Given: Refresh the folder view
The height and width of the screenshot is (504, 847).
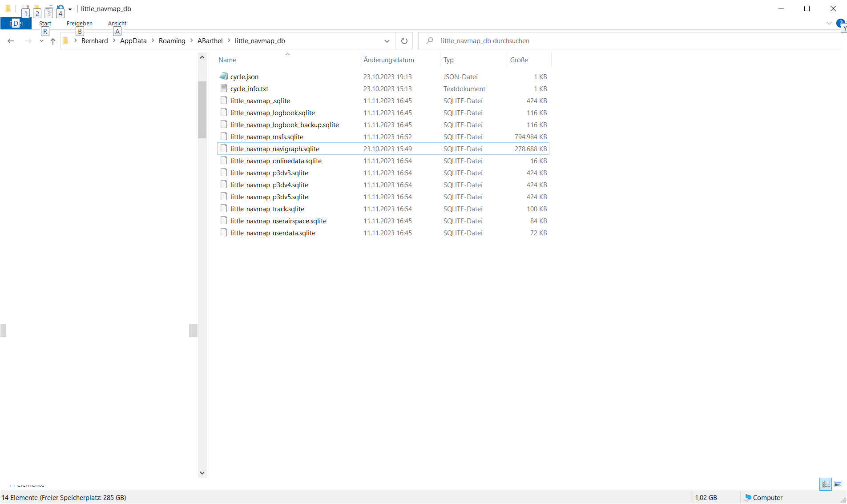Looking at the screenshot, I should coord(404,40).
